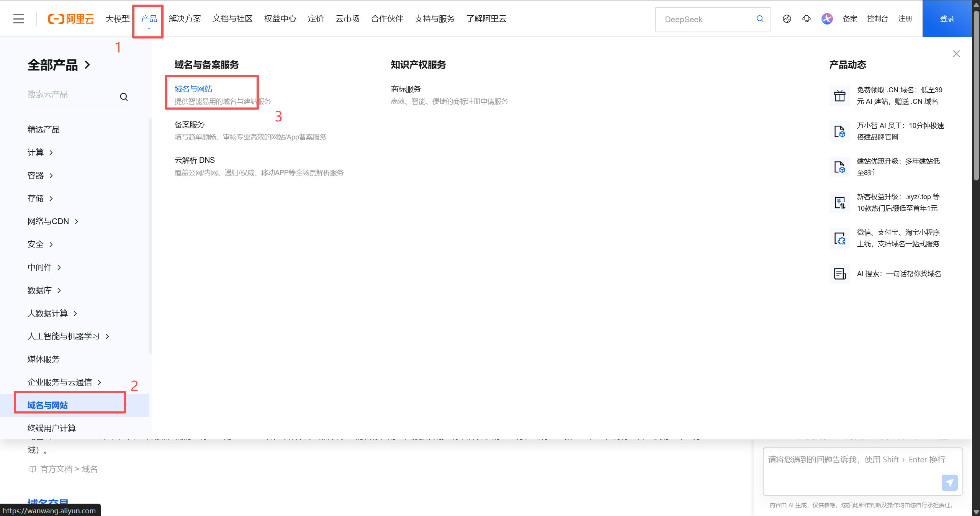Click the user avatar icon
980x516 pixels.
(x=826, y=18)
